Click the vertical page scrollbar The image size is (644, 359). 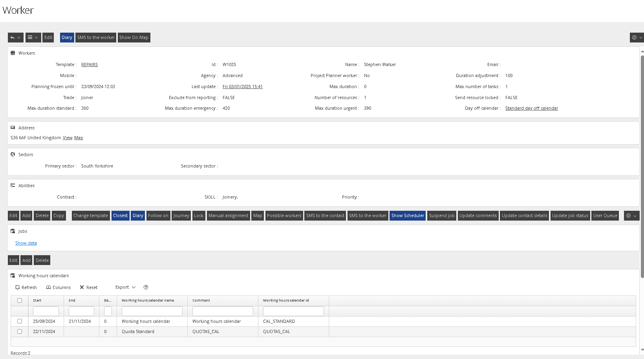642,165
